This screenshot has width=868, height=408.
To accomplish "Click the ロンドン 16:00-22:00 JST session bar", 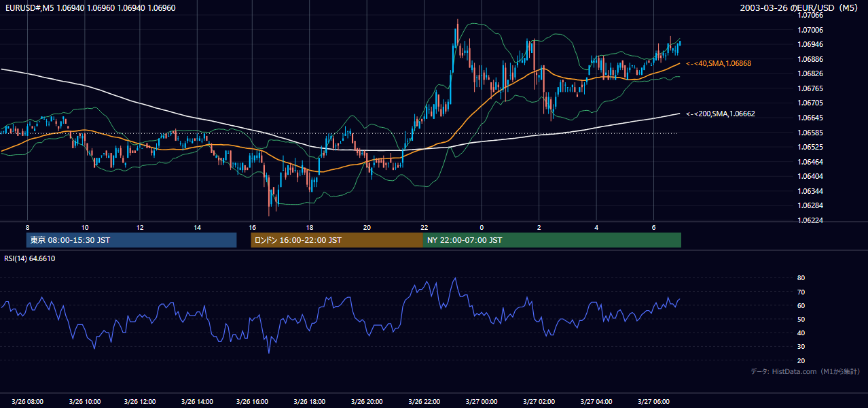I will (337, 240).
